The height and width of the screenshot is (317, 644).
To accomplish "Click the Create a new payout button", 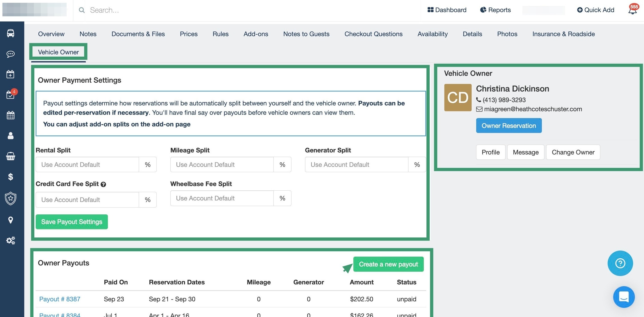I will (388, 264).
